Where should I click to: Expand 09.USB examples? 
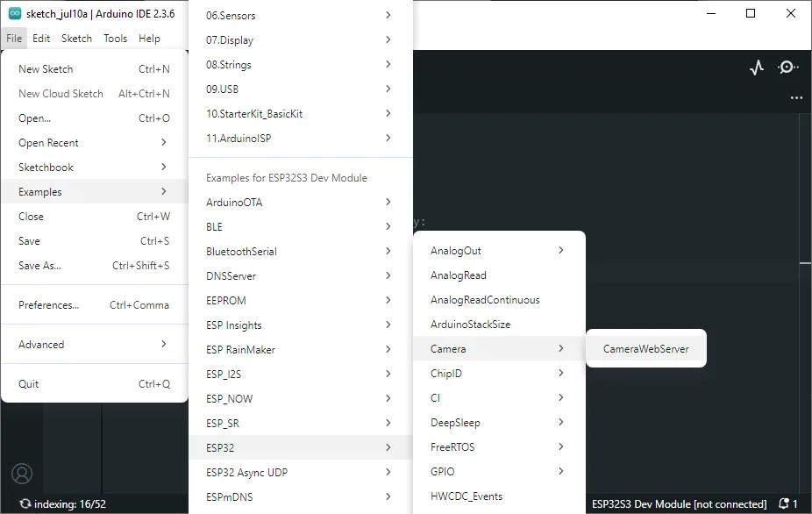[x=301, y=89]
